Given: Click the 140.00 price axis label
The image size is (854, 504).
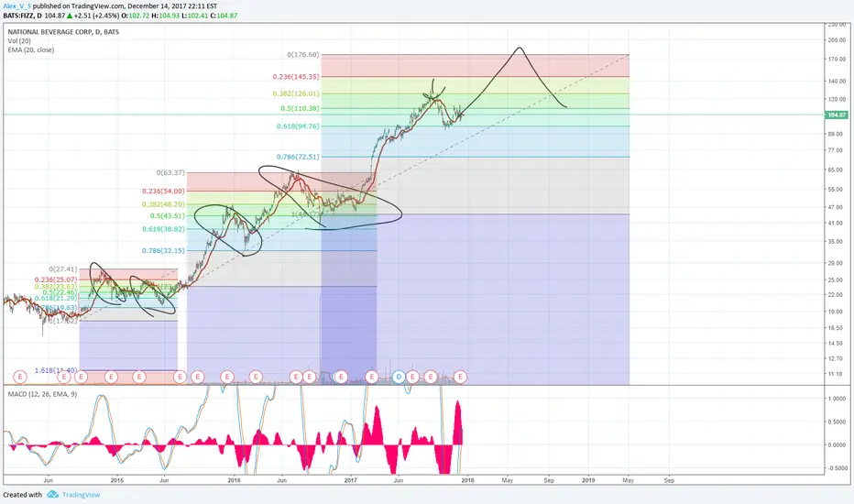Looking at the screenshot, I should pyautogui.click(x=837, y=82).
